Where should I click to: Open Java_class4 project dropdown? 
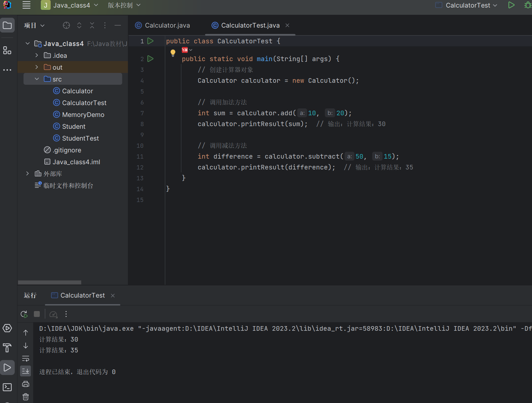tap(70, 5)
